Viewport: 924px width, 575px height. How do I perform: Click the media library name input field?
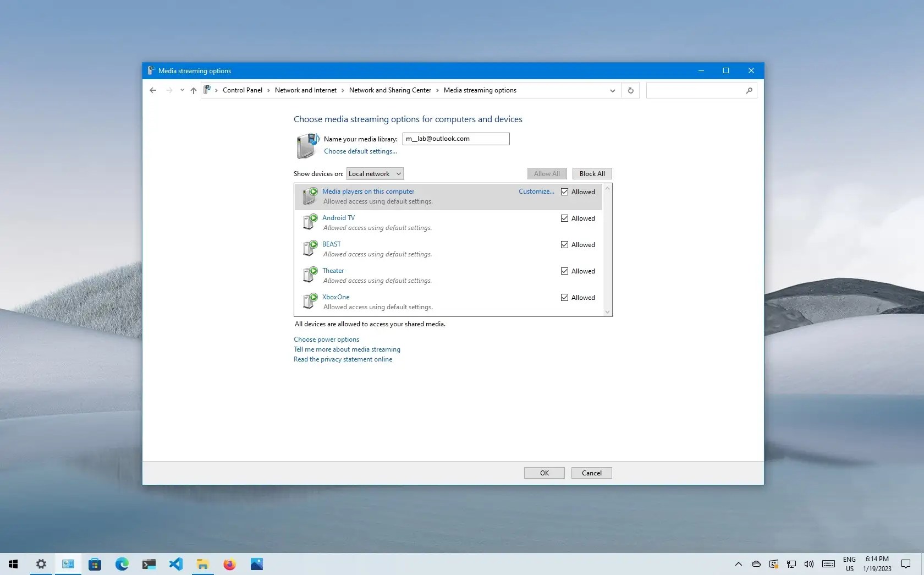click(455, 139)
